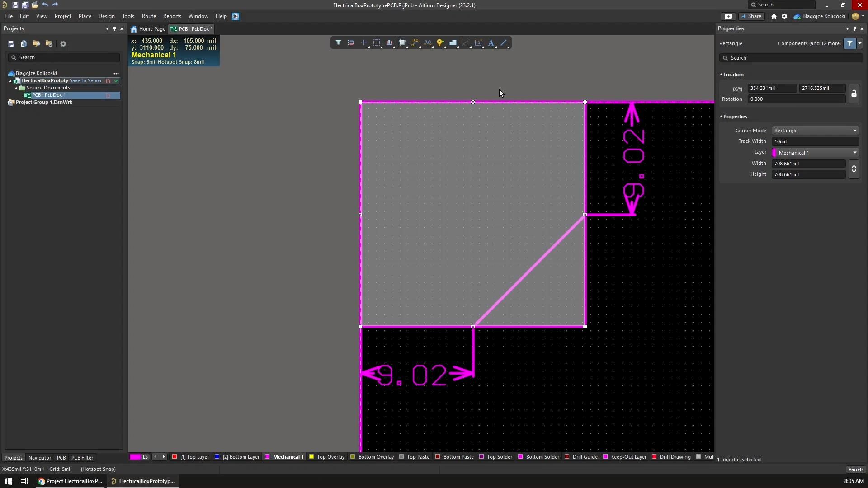Select the Filter tool in the active bar

click(x=339, y=42)
